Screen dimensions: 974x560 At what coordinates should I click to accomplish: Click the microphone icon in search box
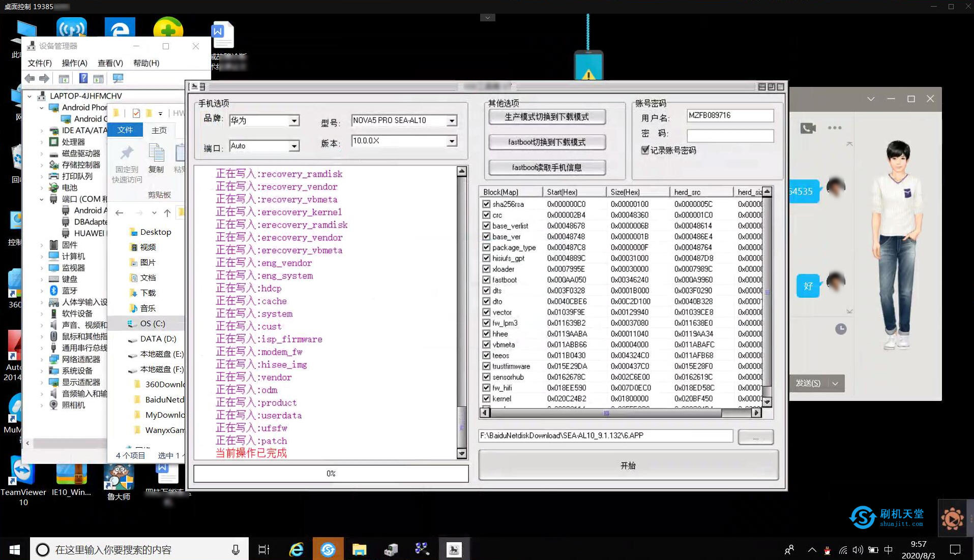tap(235, 549)
